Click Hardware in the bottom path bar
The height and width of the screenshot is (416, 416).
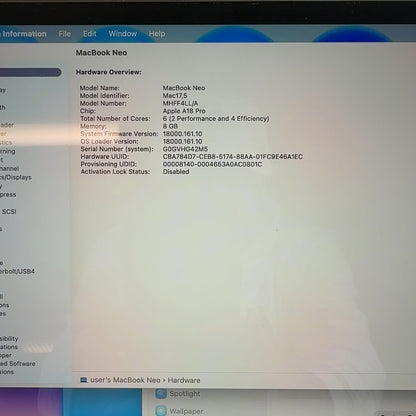184,380
